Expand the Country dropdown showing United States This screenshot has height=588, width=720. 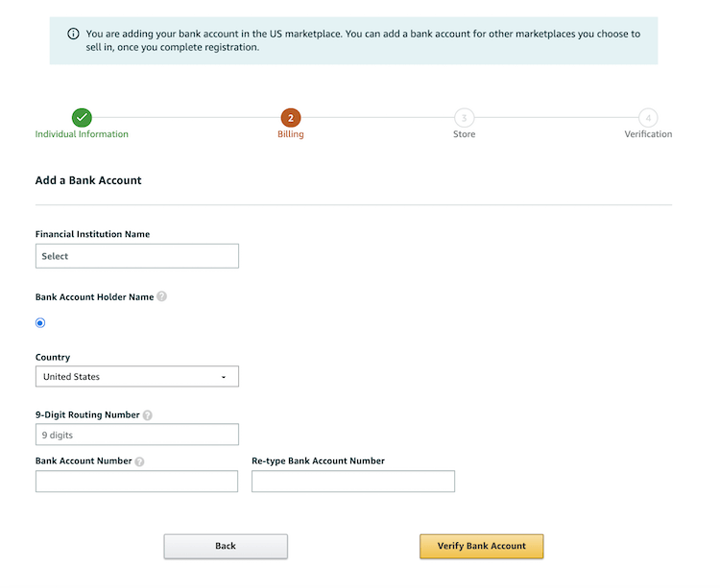[136, 377]
